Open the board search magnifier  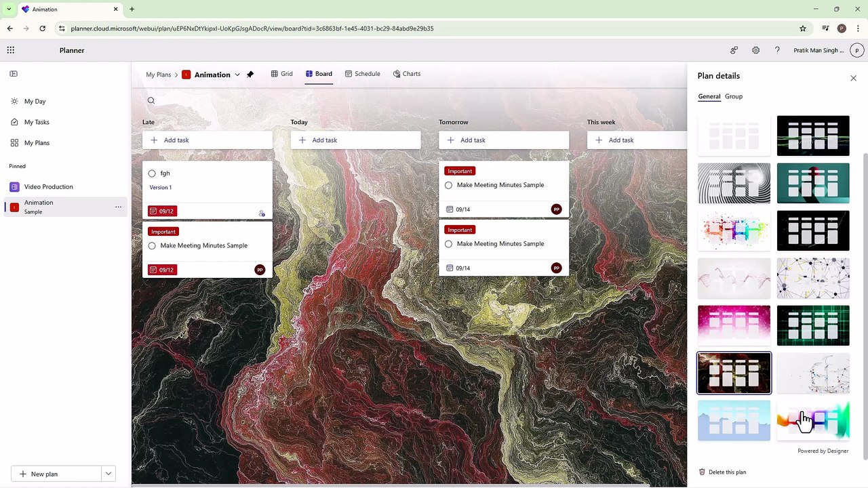(151, 101)
